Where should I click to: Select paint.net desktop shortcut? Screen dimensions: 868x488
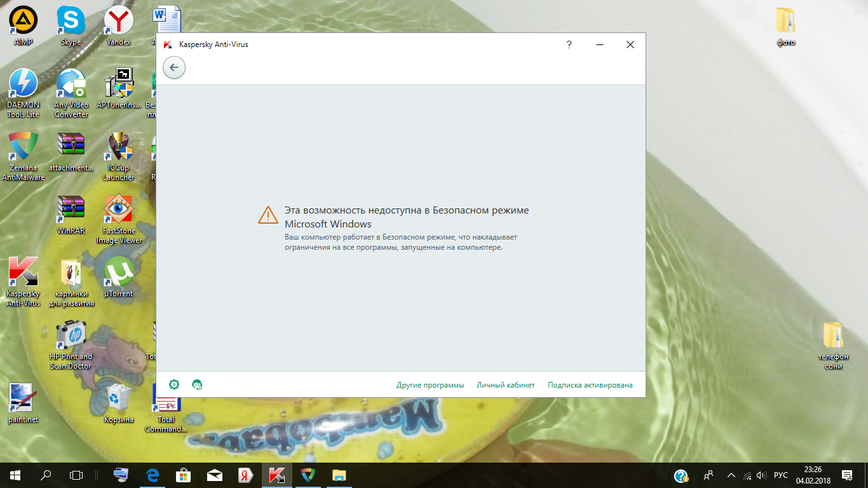[23, 403]
